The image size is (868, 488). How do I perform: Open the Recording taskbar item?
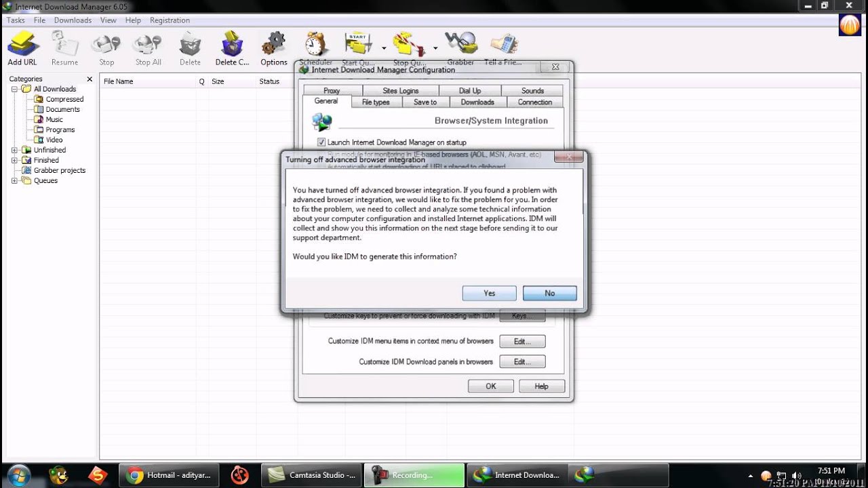[x=414, y=475]
